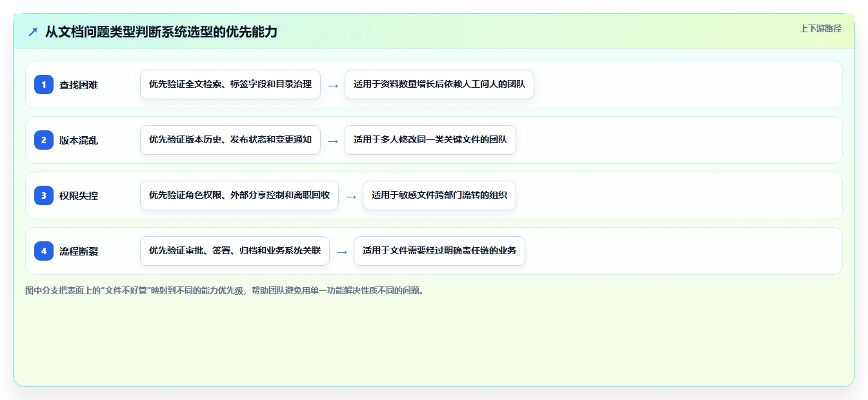This screenshot has height=400, width=868.
Task: Click the number 3 badge for 权限失控
Action: pos(44,195)
